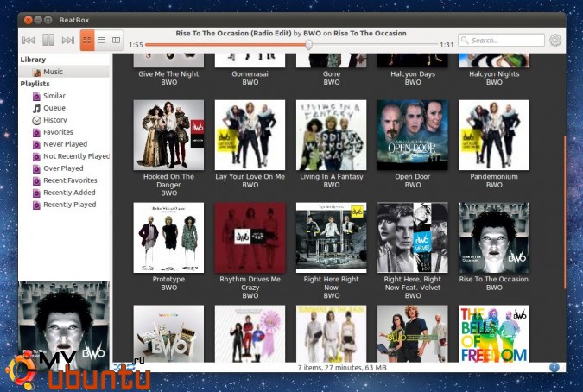Switch to list view
This screenshot has width=583, height=392.
point(101,40)
